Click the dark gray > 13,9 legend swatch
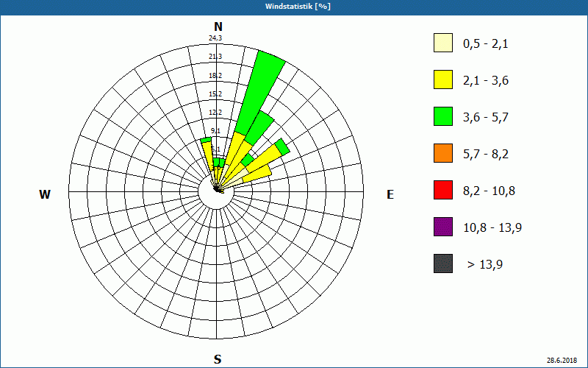The image size is (588, 368). click(443, 263)
